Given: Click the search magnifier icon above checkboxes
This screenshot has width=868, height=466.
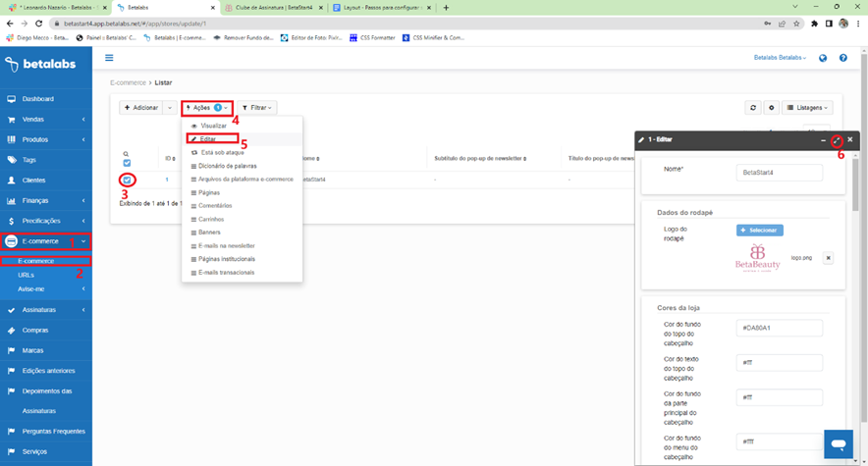Looking at the screenshot, I should 127,154.
